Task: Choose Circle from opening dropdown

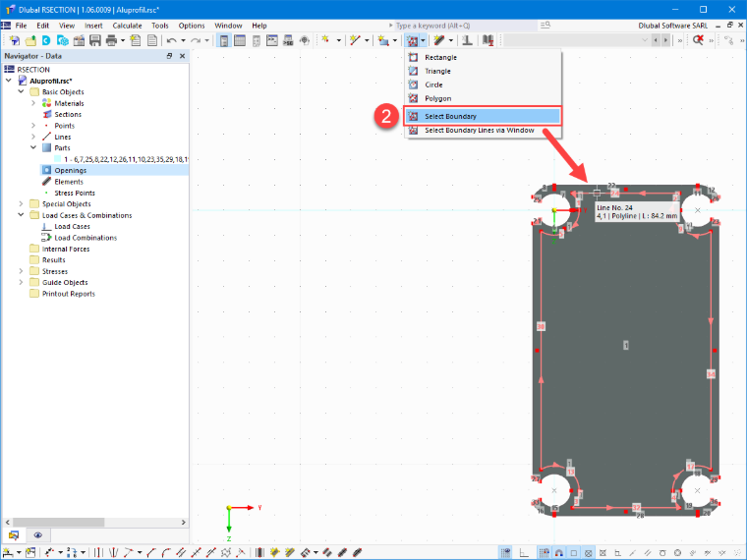Action: point(483,84)
